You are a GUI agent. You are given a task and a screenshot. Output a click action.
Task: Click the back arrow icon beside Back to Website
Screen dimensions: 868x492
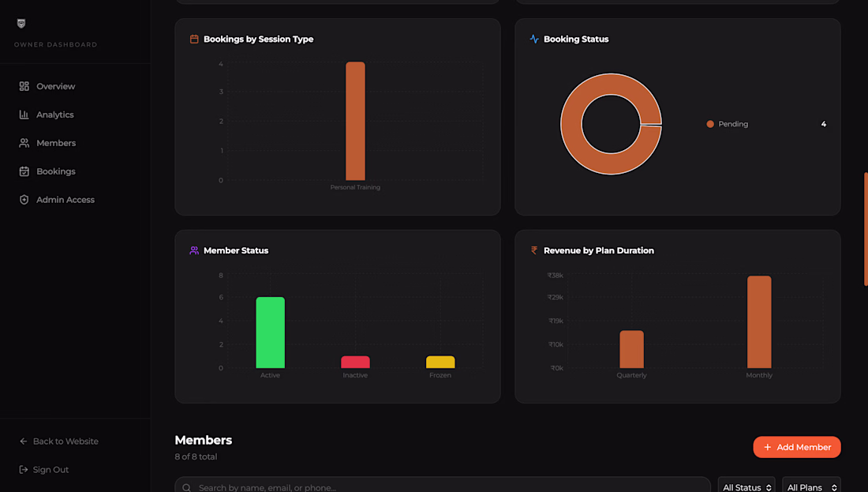click(23, 441)
